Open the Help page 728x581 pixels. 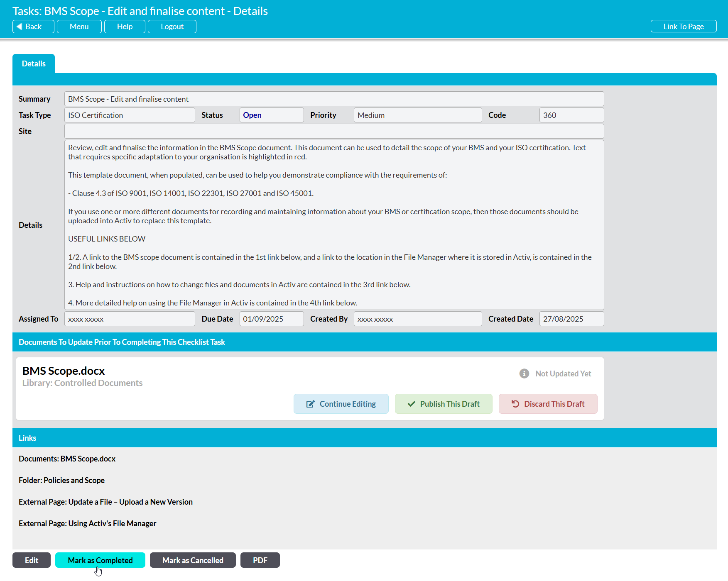click(125, 27)
